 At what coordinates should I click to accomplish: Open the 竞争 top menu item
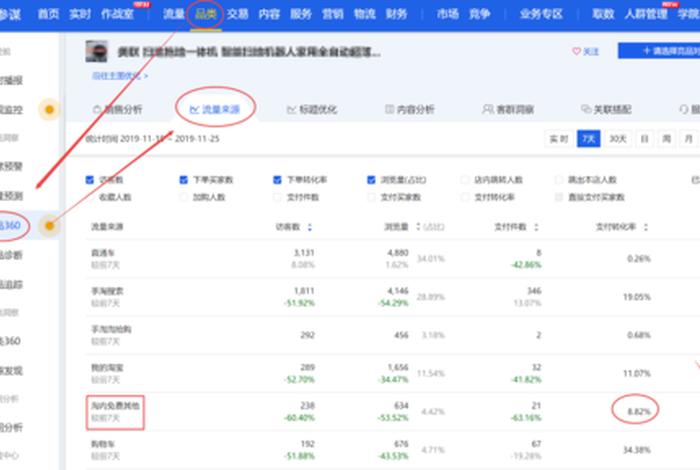[479, 14]
